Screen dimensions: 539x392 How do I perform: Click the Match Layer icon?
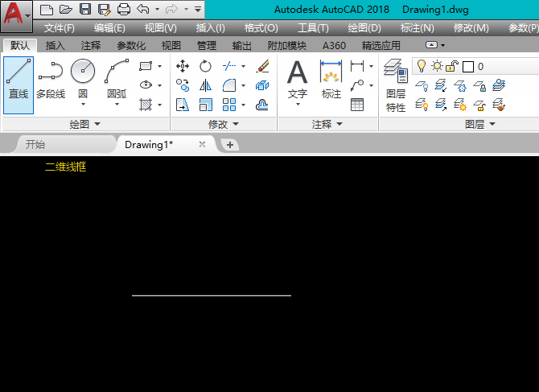click(x=499, y=105)
